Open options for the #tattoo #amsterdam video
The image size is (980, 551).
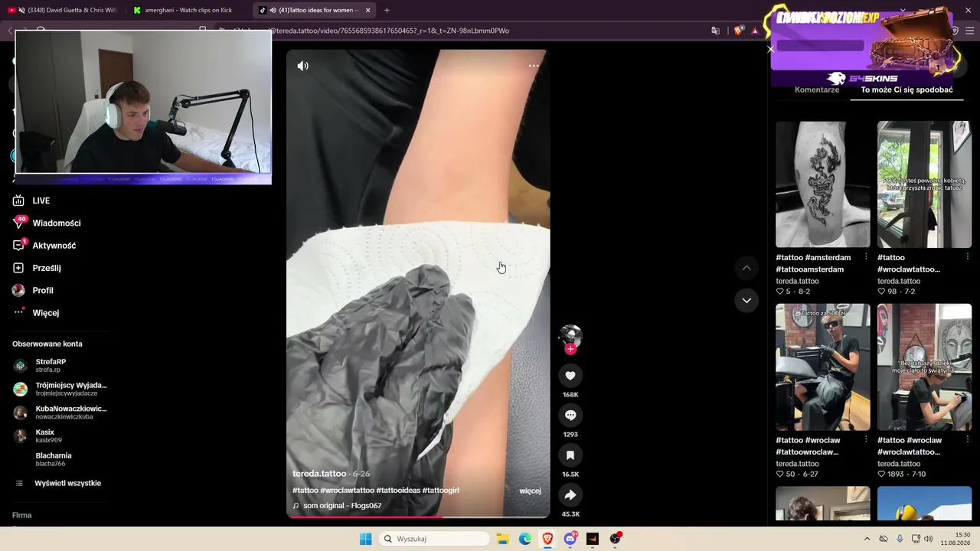866,257
